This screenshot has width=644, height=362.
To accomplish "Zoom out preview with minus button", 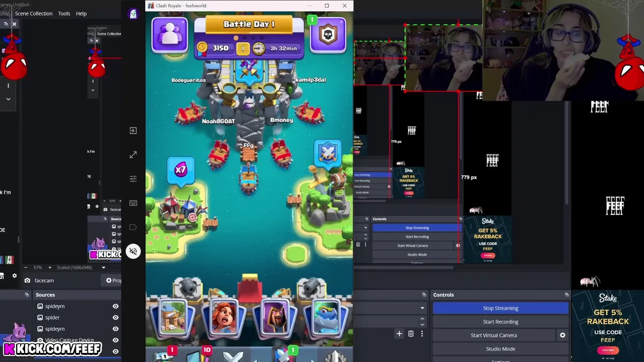I will point(27,267).
